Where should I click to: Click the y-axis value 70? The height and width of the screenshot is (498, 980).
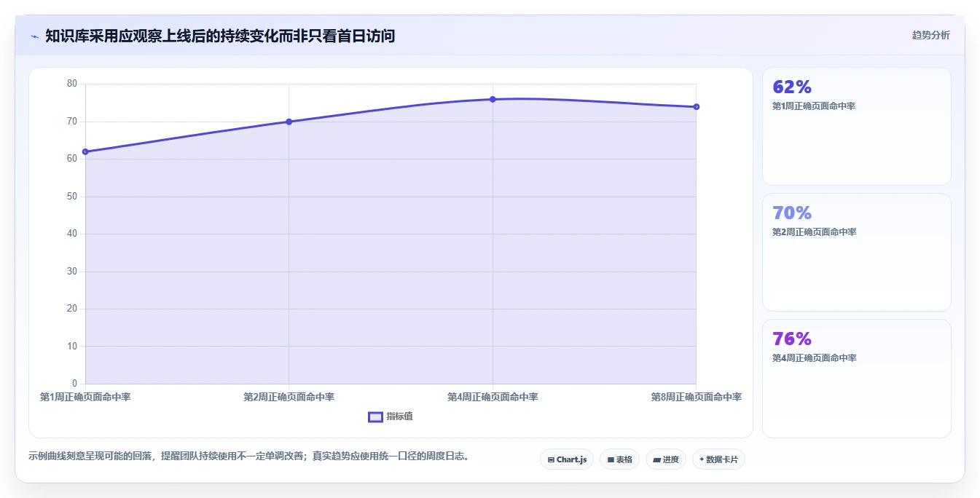pos(71,121)
